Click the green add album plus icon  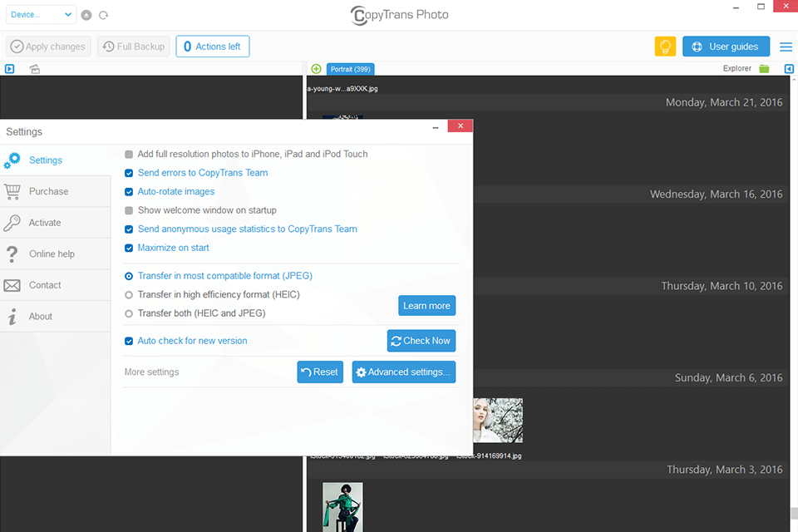tap(316, 69)
